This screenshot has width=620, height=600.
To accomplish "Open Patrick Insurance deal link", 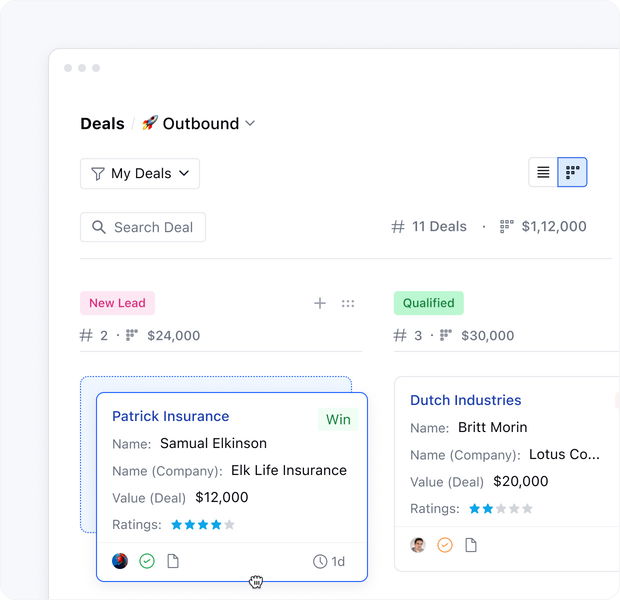I will tap(170, 416).
